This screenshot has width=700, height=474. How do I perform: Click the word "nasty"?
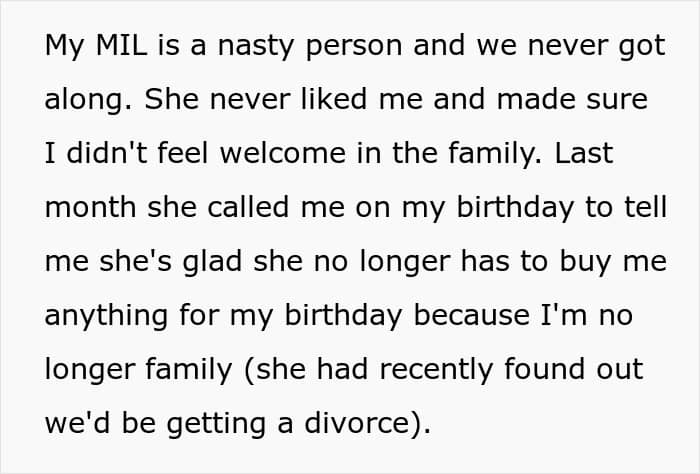(256, 46)
